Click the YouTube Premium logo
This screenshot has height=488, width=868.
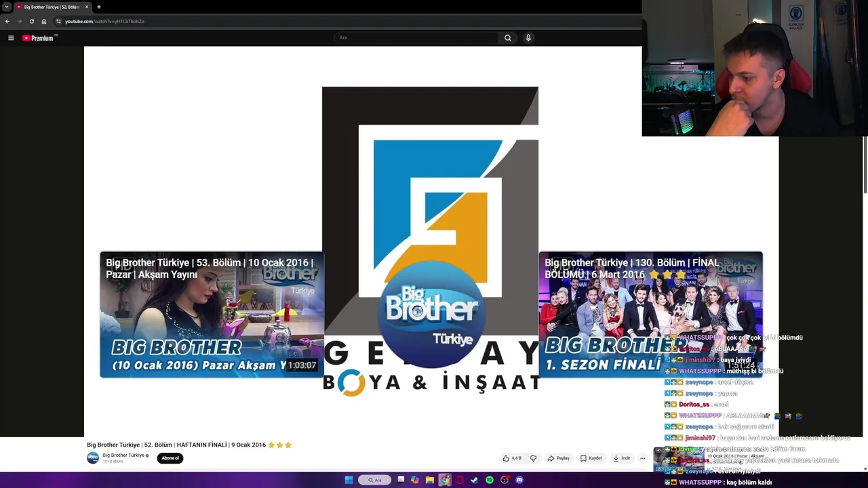37,38
